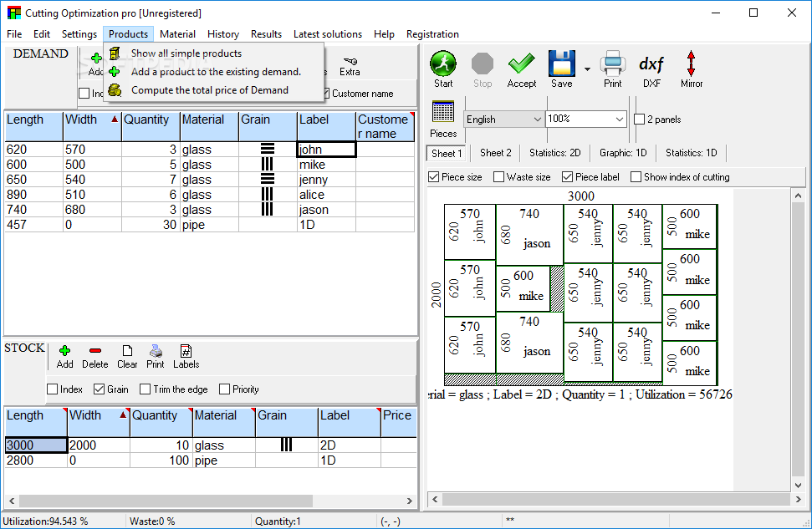Enable the stock Index checkbox
Screen dimensions: 812x529
(53, 389)
